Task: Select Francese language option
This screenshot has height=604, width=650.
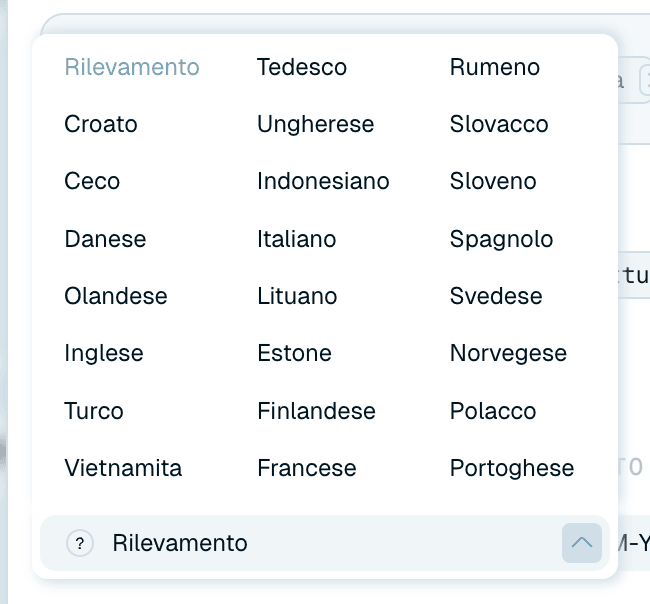Action: click(x=307, y=468)
